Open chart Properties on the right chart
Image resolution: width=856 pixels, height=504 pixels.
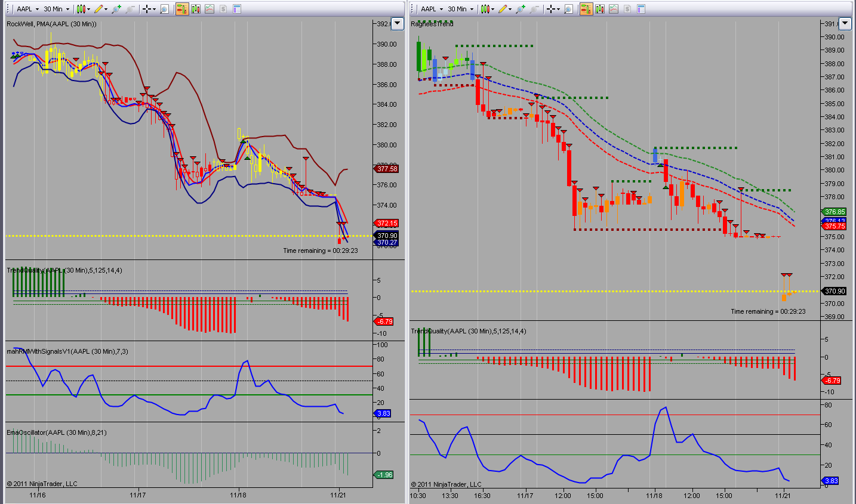641,9
